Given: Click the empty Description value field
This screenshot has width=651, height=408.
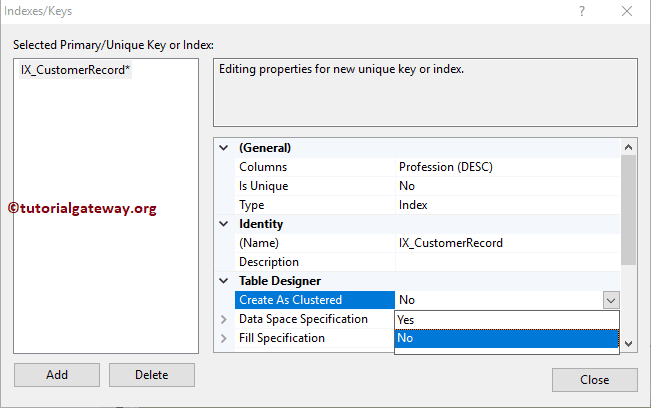Looking at the screenshot, I should click(508, 262).
